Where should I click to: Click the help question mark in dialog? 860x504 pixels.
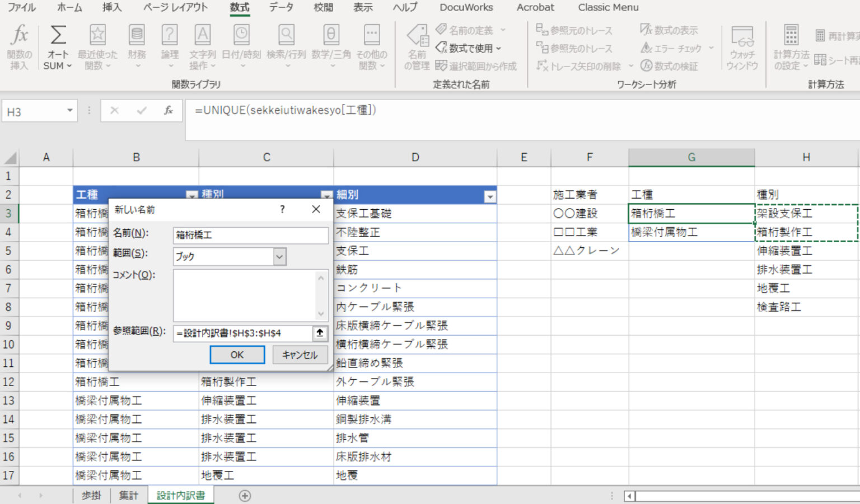point(282,209)
